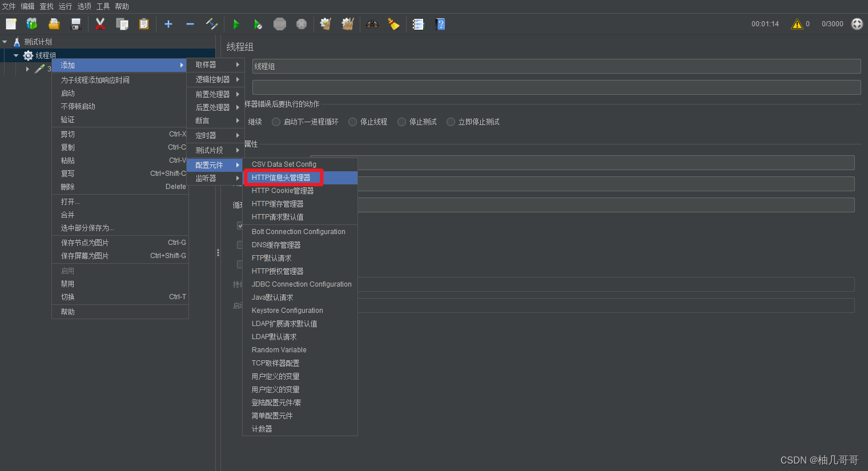Expand the 逻辑控制器 submenu
Screen dimensions: 868x471
(x=215, y=79)
